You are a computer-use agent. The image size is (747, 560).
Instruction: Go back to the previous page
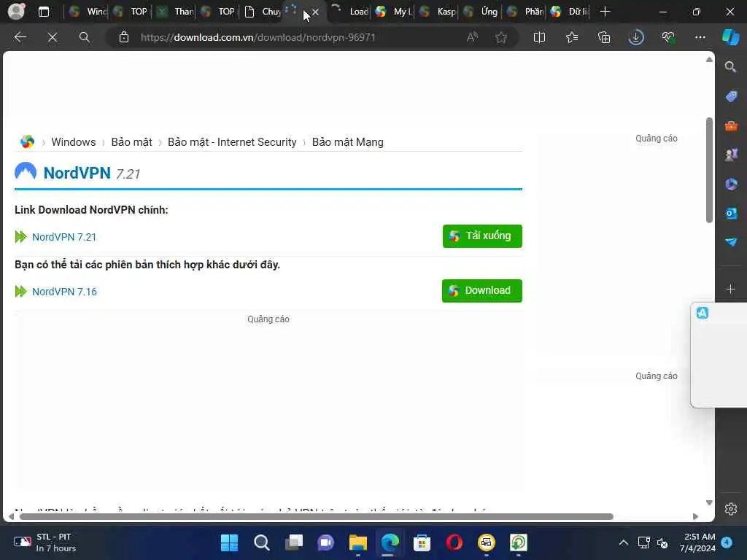20,37
